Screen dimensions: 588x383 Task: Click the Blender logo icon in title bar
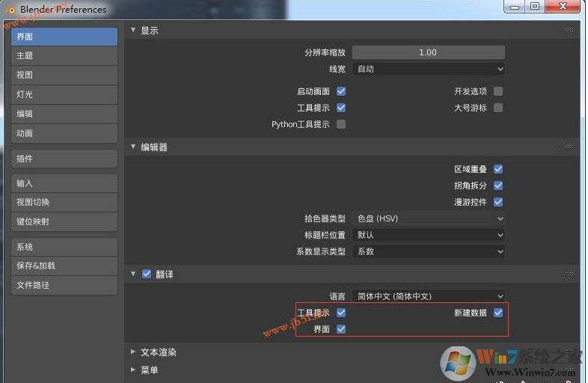point(12,10)
